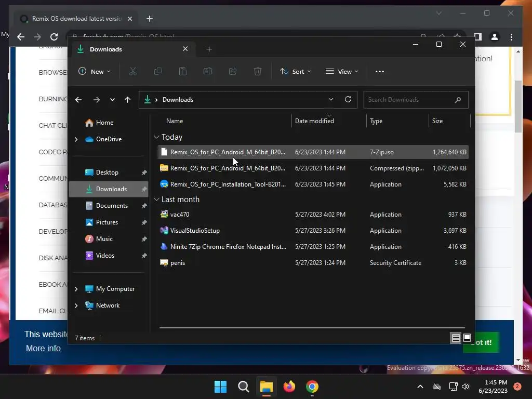Go back in Chrome browser
Screen dimensions: 532x399
[21, 37]
